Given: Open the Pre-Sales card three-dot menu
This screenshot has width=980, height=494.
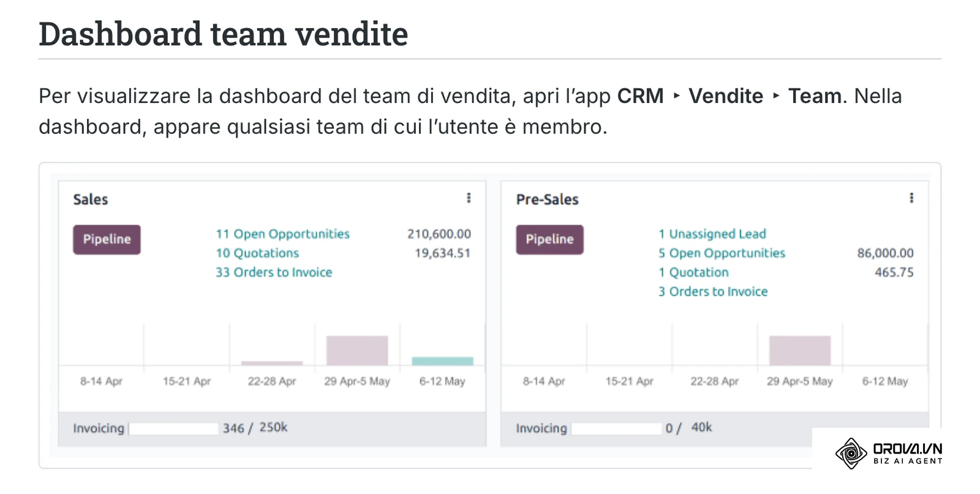Looking at the screenshot, I should click(911, 198).
